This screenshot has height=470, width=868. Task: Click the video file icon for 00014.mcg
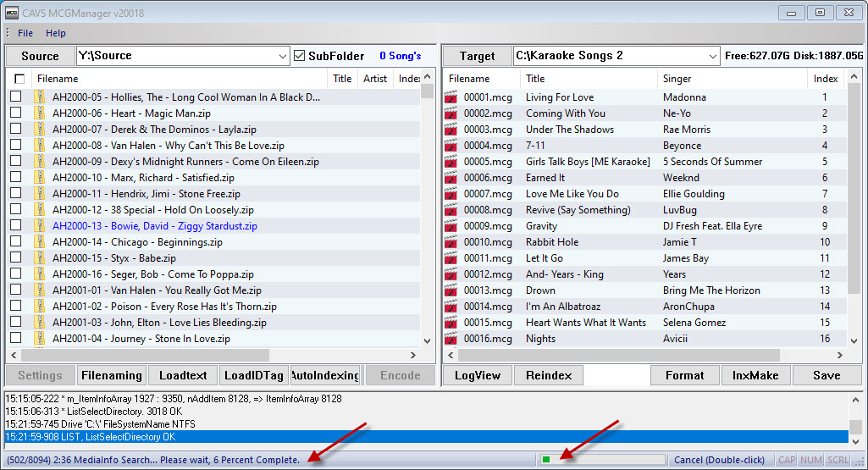click(451, 307)
